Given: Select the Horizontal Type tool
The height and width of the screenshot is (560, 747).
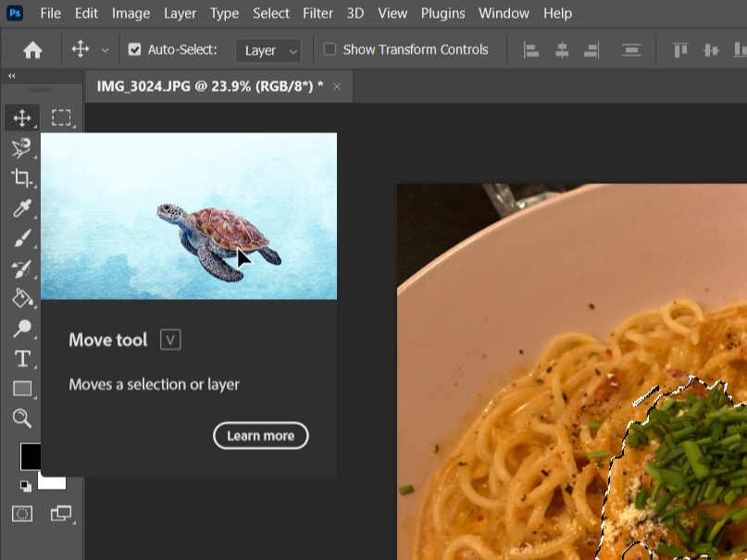Looking at the screenshot, I should pos(22,358).
